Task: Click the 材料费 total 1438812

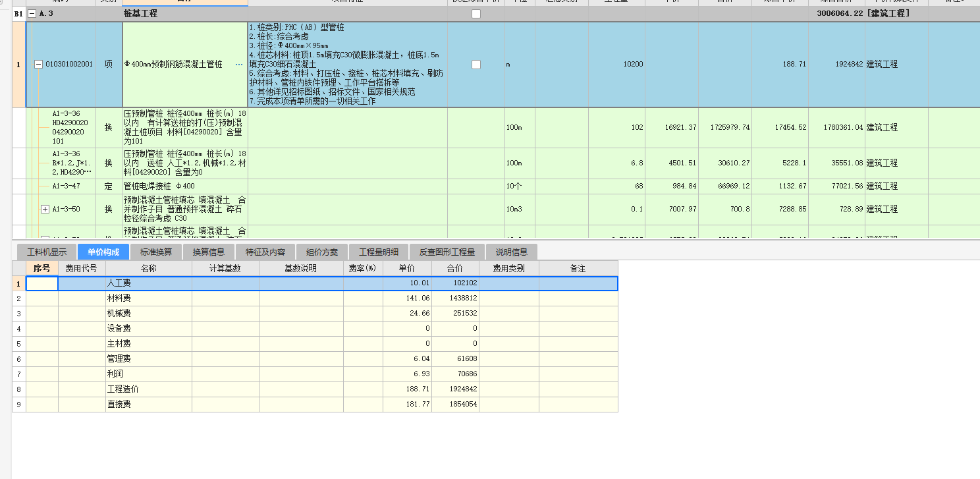Action: tap(463, 298)
